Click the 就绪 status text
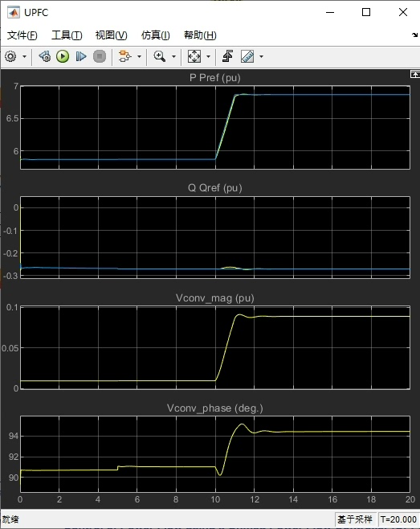420x529 pixels. (x=10, y=519)
